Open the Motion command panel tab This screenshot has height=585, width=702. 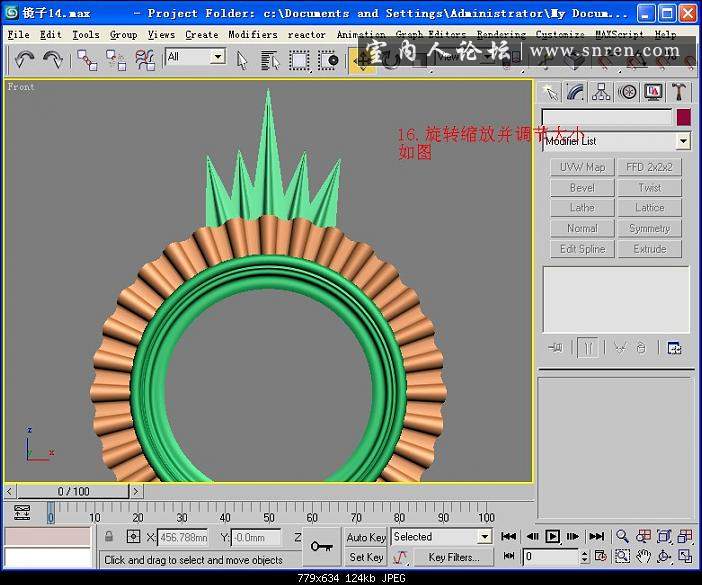pos(627,92)
